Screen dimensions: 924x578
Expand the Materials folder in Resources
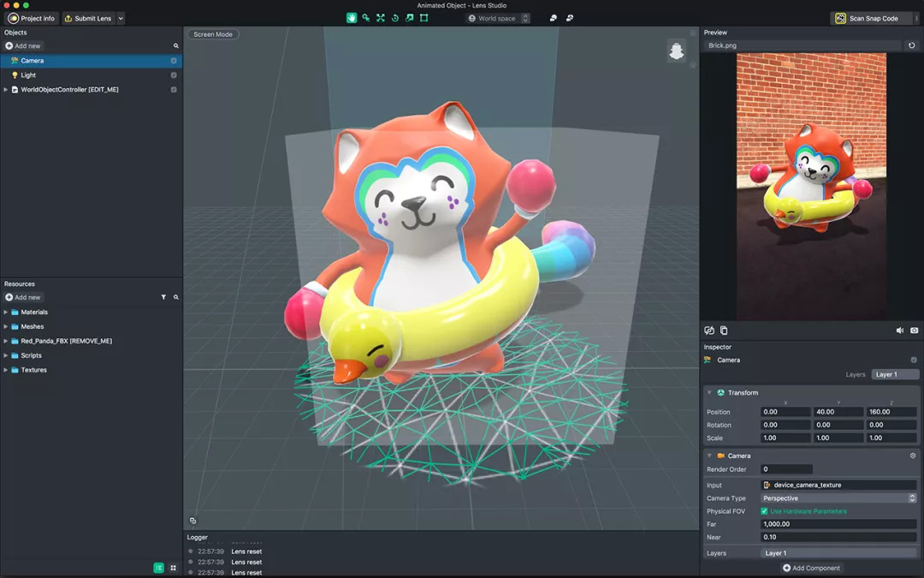pyautogui.click(x=6, y=313)
